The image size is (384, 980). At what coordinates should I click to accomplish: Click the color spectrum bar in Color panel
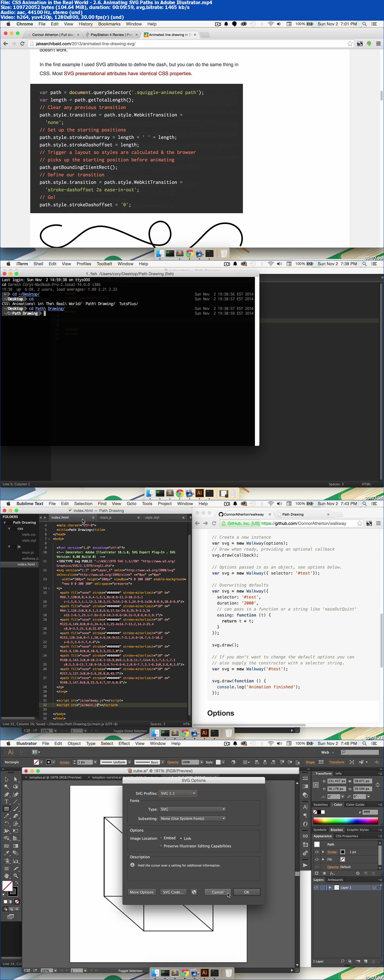[346, 821]
